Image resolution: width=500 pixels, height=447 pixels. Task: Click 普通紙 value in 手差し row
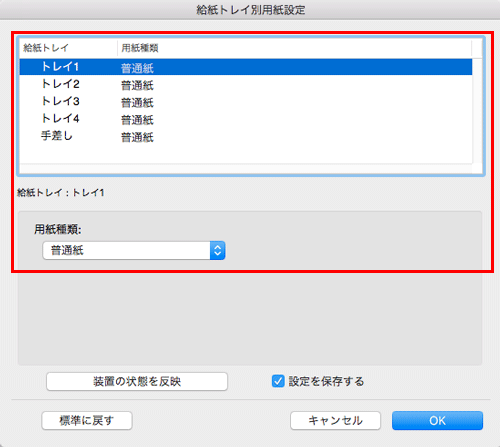click(x=137, y=137)
